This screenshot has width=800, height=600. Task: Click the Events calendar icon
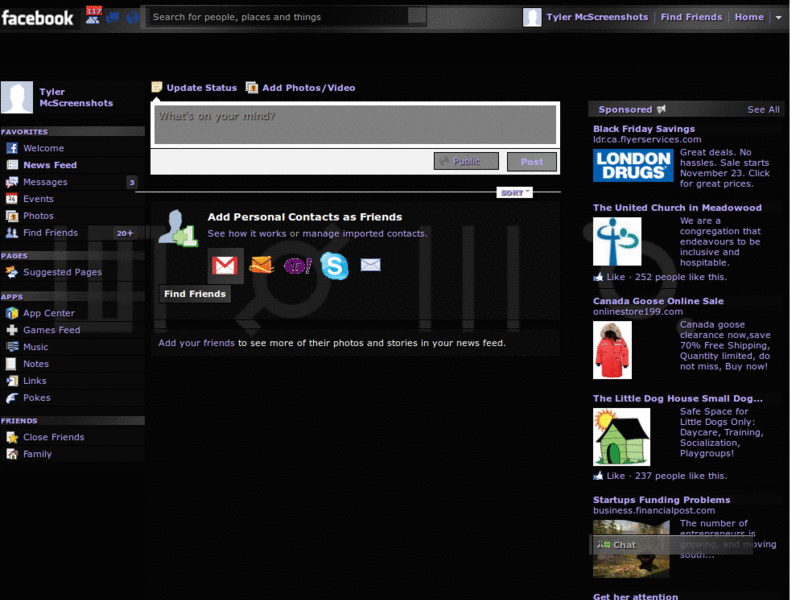tap(12, 199)
